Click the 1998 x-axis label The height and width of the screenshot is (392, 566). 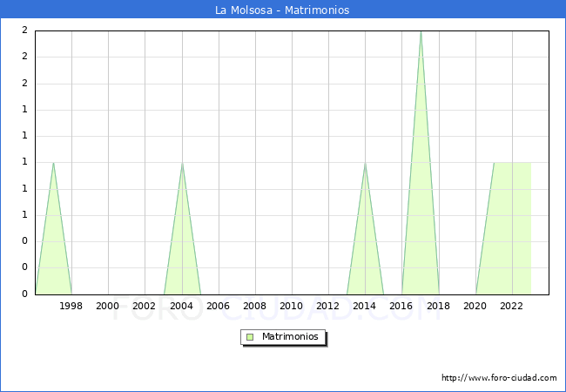(x=71, y=306)
